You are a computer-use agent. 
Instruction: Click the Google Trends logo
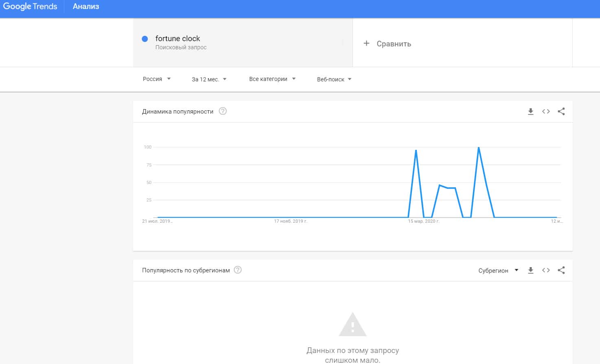tap(30, 7)
